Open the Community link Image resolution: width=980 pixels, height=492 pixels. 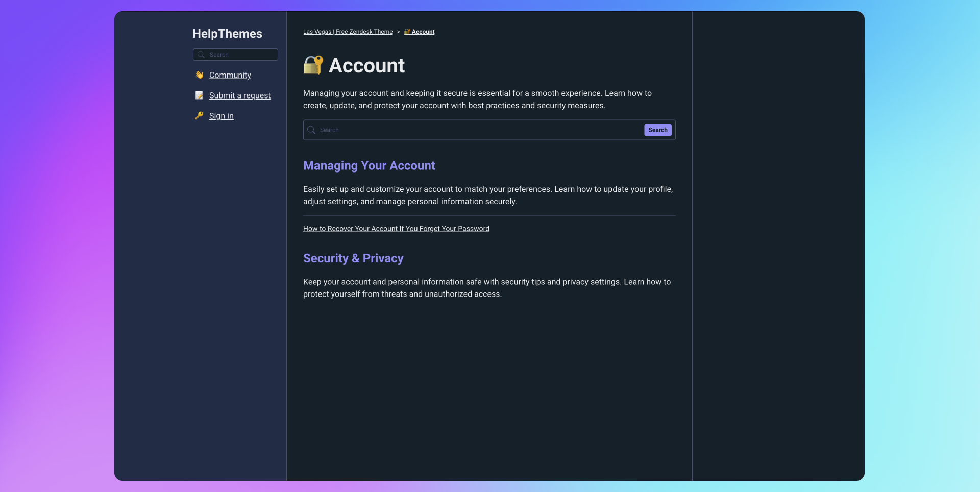pos(230,75)
